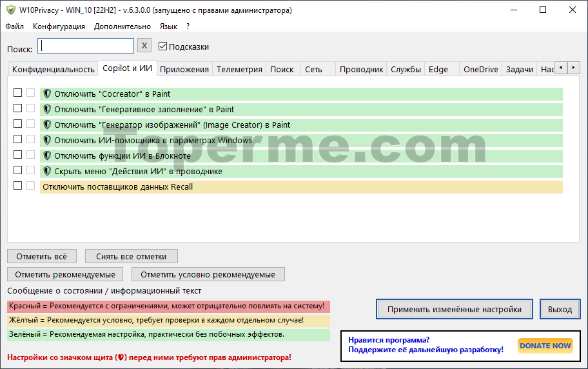Screen dimensions: 588x369
Task: Check the first box for функции ИИ в Блокноте
Action: click(17, 155)
